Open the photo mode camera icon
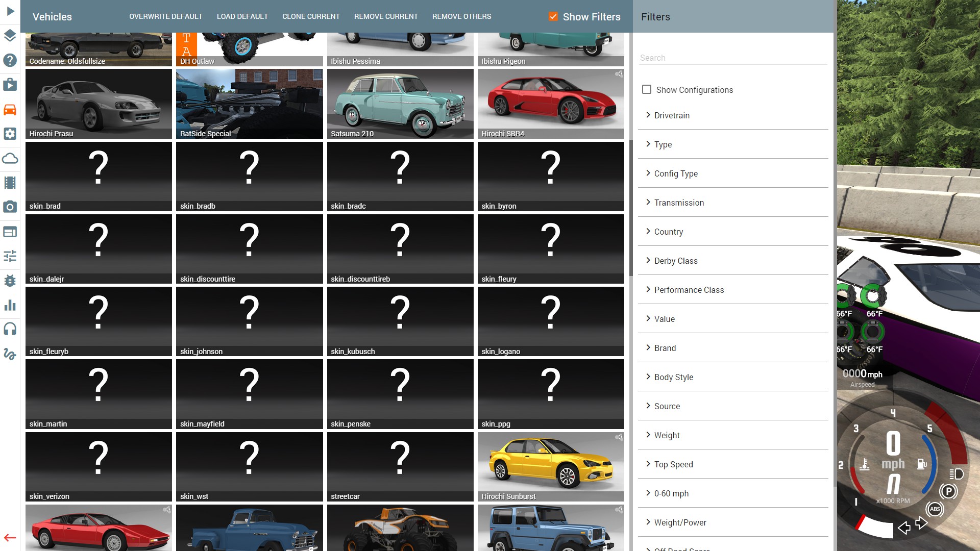Screen dimensions: 980x551 (x=10, y=207)
